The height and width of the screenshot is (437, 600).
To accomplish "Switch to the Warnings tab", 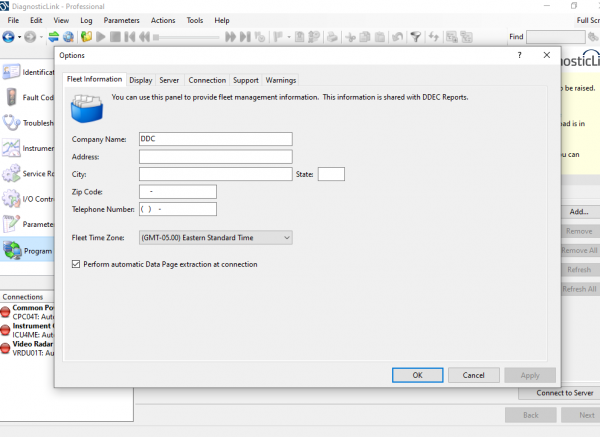I will coord(281,80).
